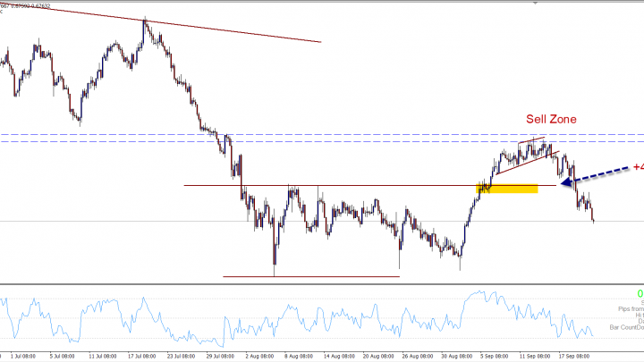This screenshot has height=362, width=644.
Task: Click the yellow highlighted rectangle zone
Action: click(510, 189)
